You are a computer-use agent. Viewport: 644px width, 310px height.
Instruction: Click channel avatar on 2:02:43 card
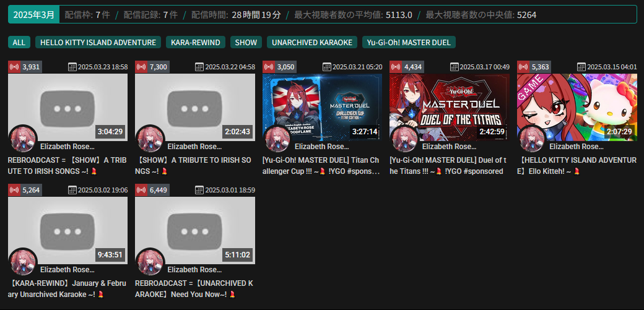pyautogui.click(x=150, y=139)
